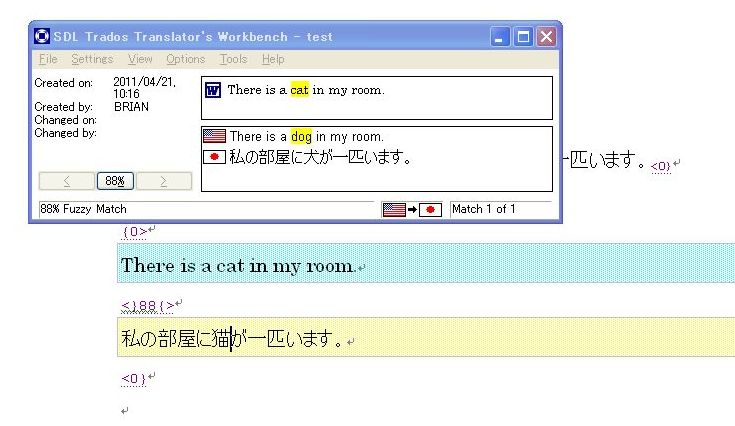Go to previous match with left arrow button
The width and height of the screenshot is (735, 426).
pos(67,181)
